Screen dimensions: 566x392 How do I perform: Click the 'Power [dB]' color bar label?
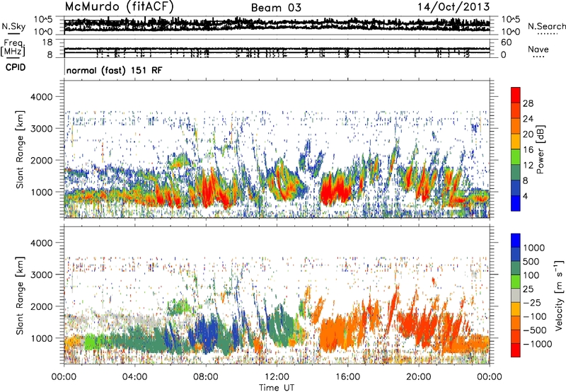pyautogui.click(x=540, y=149)
